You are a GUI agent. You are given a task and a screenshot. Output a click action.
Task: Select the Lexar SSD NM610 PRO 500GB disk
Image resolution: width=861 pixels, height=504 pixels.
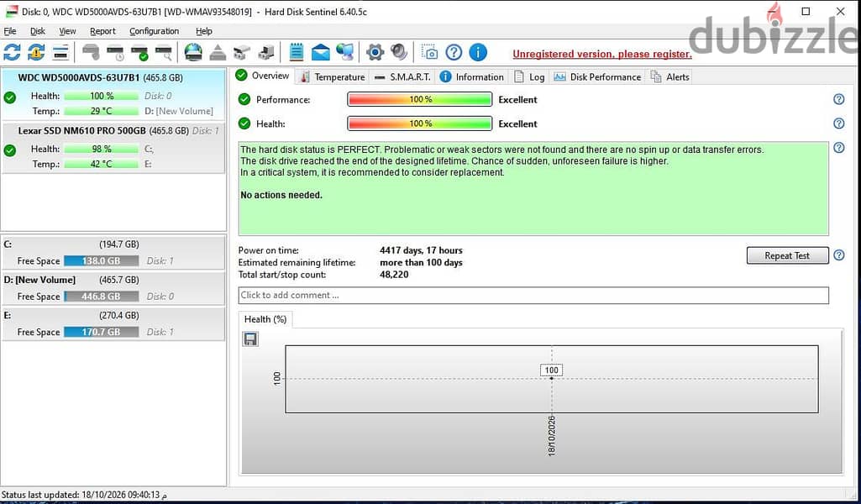[113, 147]
